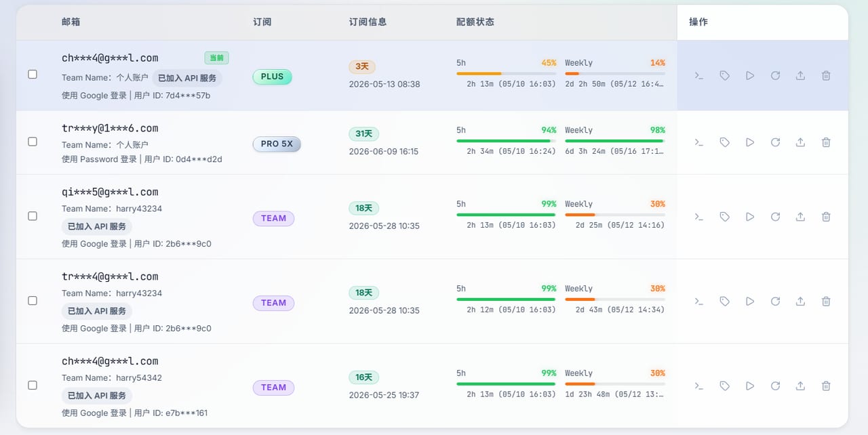868x435 pixels.
Task: Click the tag icon in the PRO 5X row
Action: [724, 142]
